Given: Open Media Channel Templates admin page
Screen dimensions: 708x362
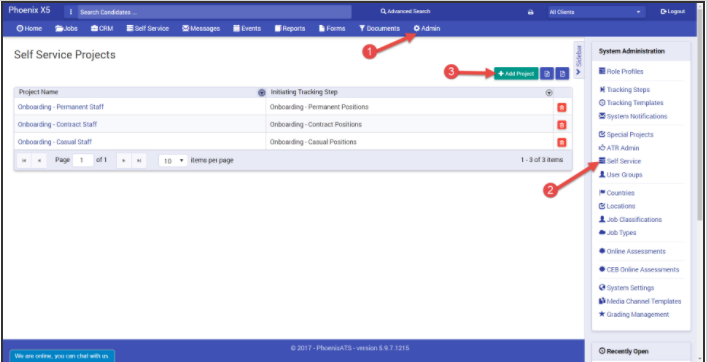Looking at the screenshot, I should pyautogui.click(x=640, y=301).
